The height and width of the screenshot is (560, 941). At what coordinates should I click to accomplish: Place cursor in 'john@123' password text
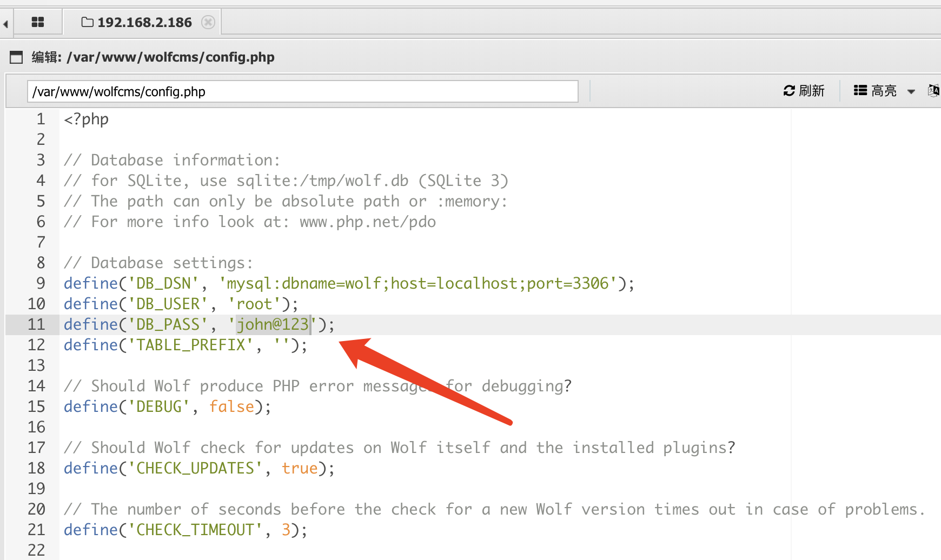(x=273, y=324)
